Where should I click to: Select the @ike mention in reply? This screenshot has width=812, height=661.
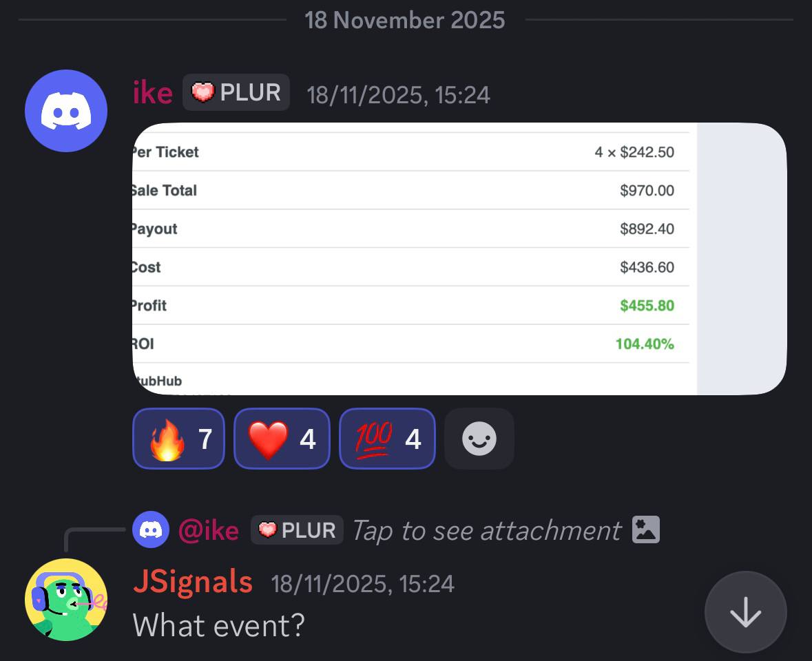(209, 531)
